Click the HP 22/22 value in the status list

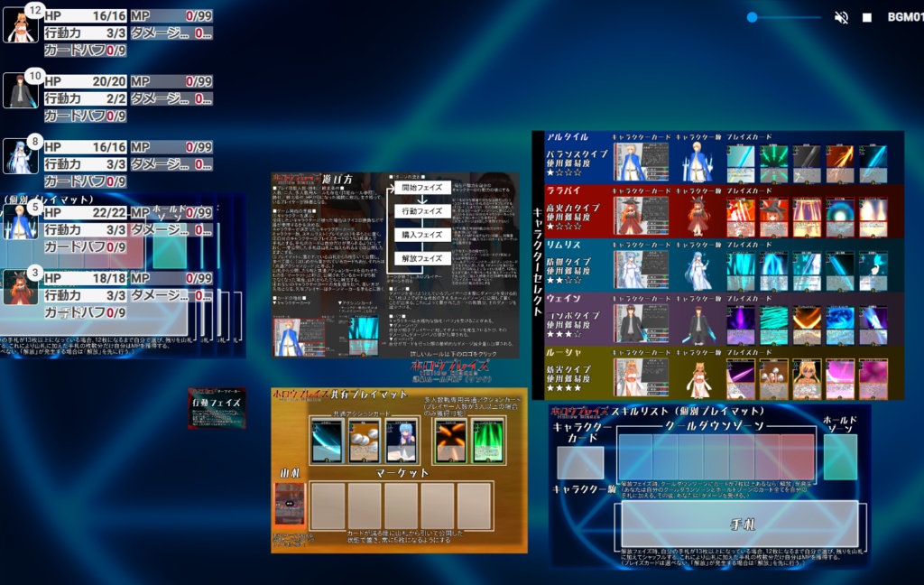tap(86, 212)
